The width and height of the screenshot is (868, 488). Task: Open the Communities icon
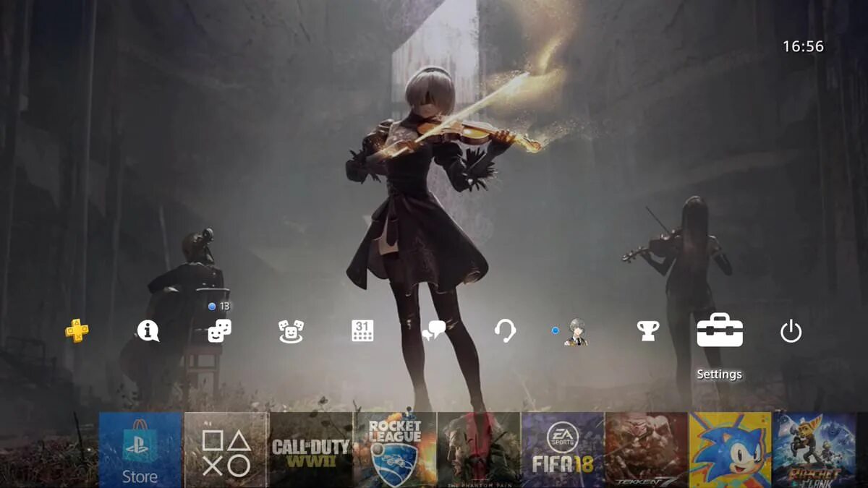290,333
